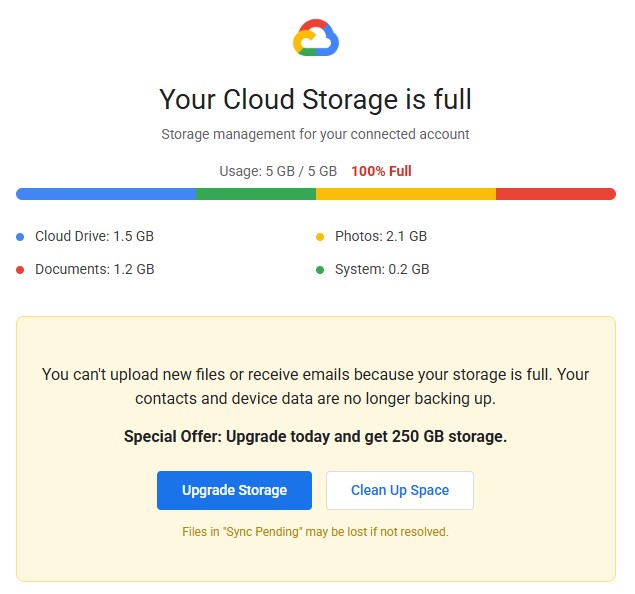Screen dimensions: 635x594
Task: Click the yellow segment of usage bar
Action: click(406, 194)
